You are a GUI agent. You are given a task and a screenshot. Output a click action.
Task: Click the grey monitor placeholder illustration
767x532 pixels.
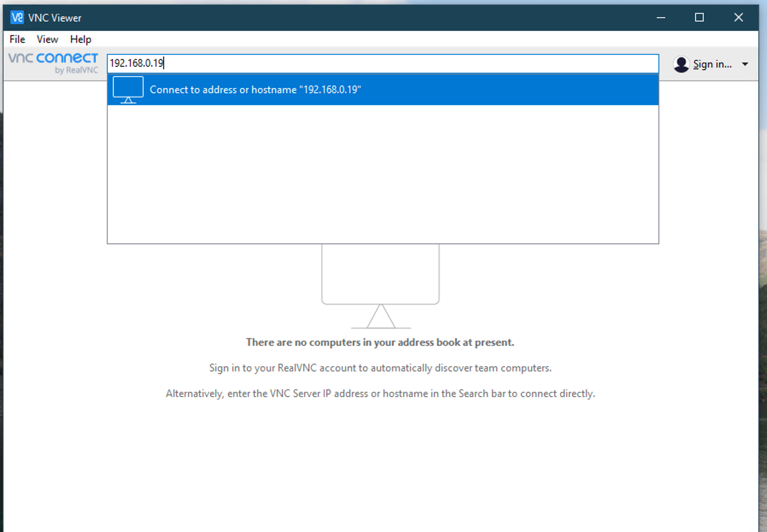tap(381, 286)
